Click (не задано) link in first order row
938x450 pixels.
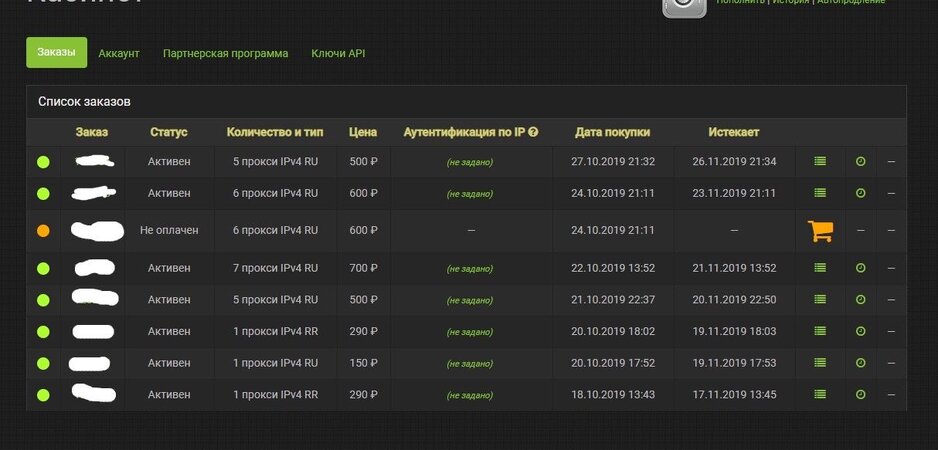tap(470, 163)
